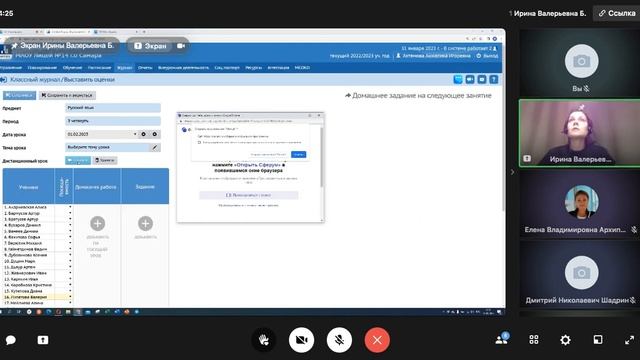The width and height of the screenshot is (640, 360).
Task: Open the attendance dropdown for student 1
Action: [70, 207]
